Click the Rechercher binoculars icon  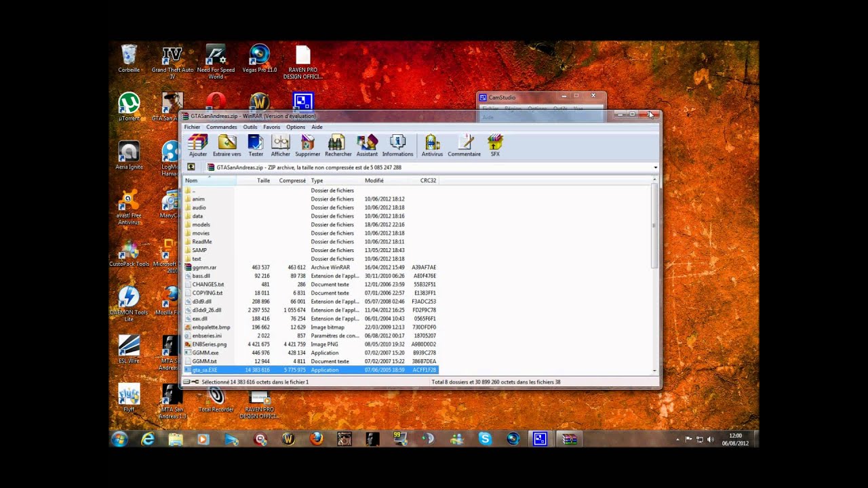tap(338, 146)
